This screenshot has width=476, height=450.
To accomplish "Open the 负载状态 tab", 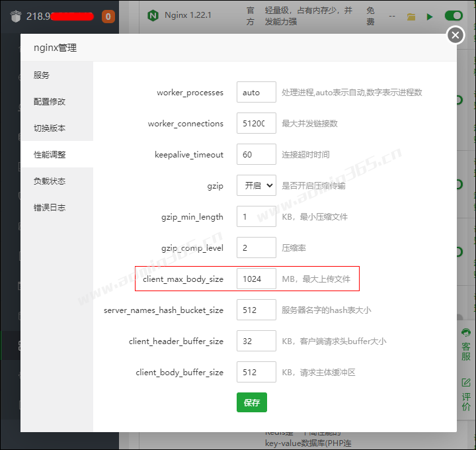I will (x=57, y=181).
